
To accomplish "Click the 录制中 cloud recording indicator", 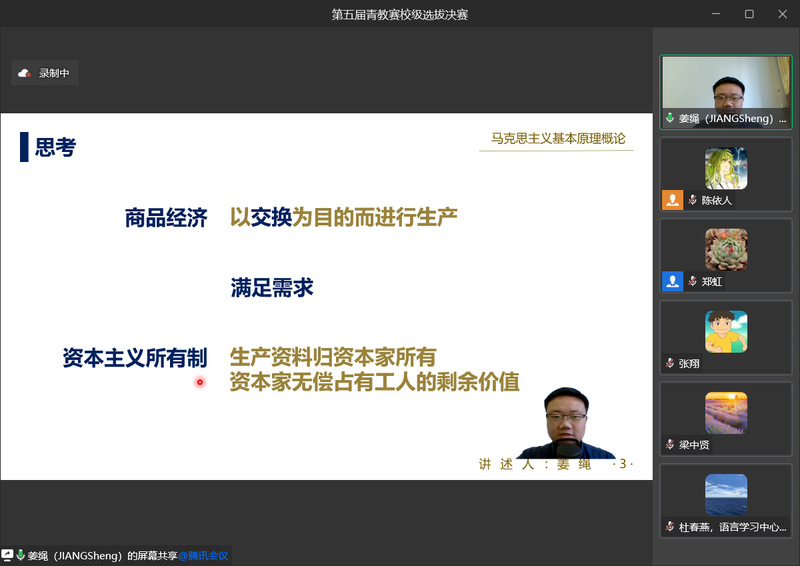I will pos(44,73).
